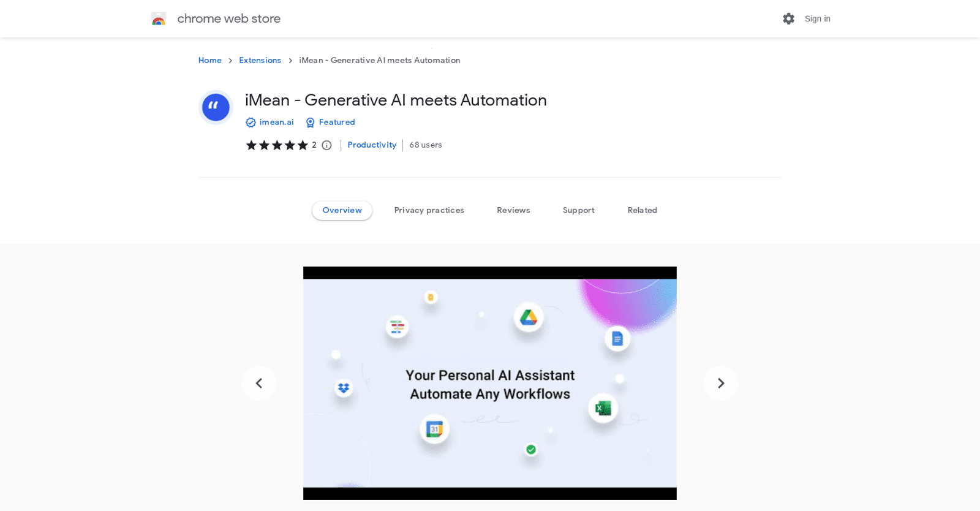Click the promotional video slide thumbnail
The height and width of the screenshot is (511, 980).
(x=490, y=383)
